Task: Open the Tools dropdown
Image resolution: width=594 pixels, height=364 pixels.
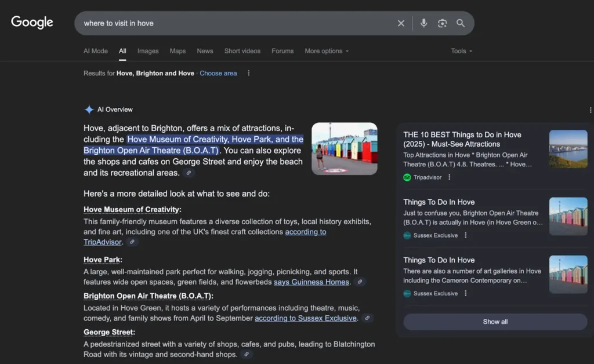Action: pyautogui.click(x=461, y=51)
